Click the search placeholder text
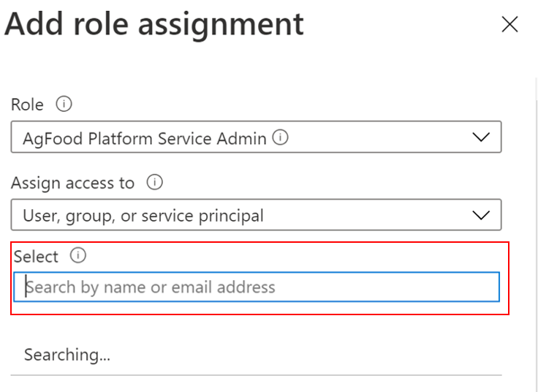This screenshot has height=392, width=538. tap(151, 287)
